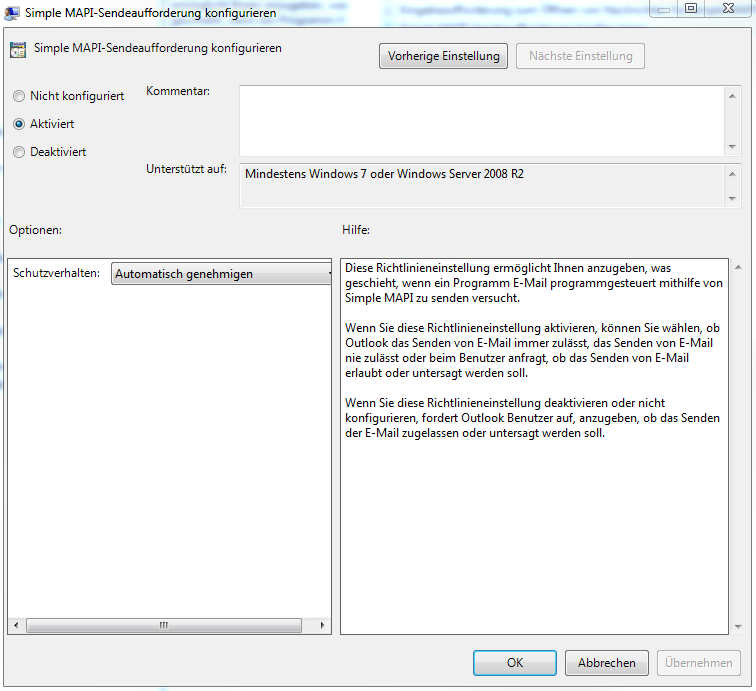Click the Unterstützt auf scroll up arrow

click(x=732, y=174)
